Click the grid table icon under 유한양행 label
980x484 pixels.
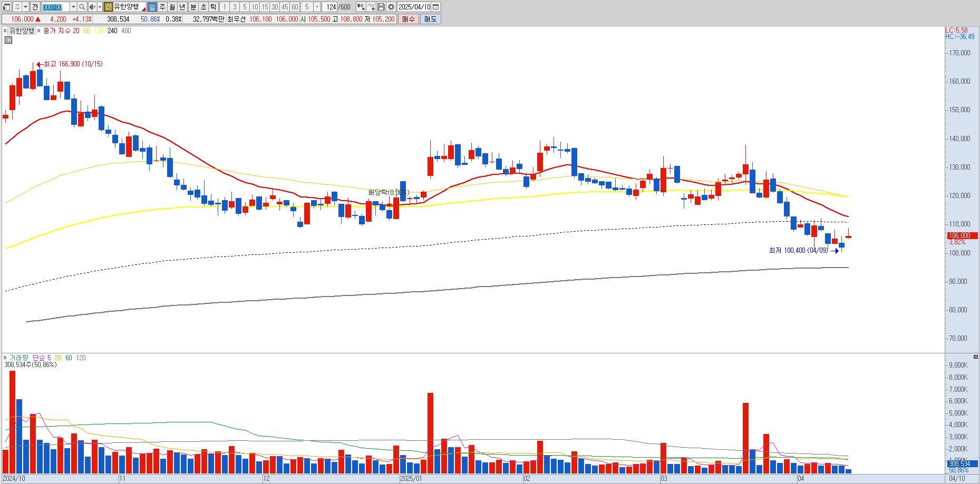point(8,40)
